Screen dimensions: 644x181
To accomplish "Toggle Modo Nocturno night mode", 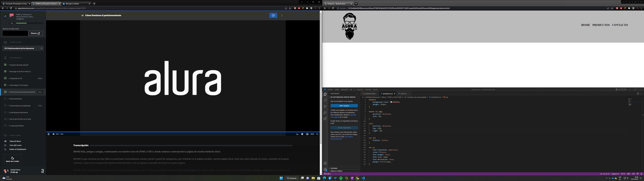I will coord(12,159).
